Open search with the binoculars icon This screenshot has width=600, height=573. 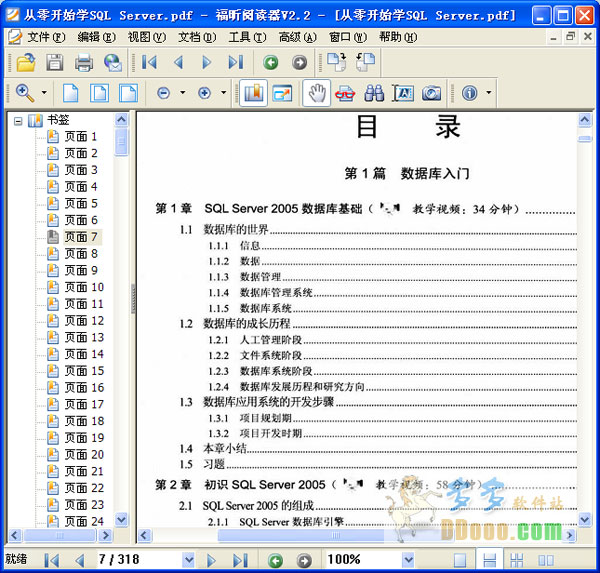(x=374, y=93)
